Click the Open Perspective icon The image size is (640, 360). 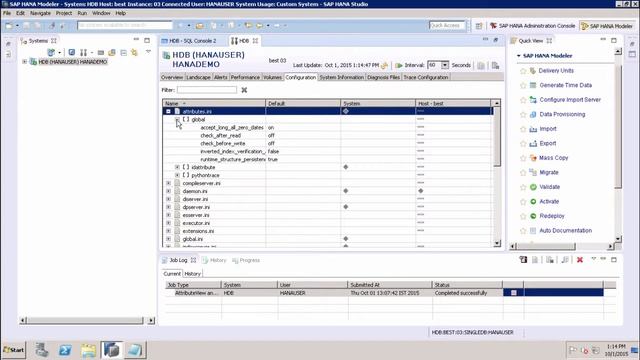pyautogui.click(x=478, y=26)
